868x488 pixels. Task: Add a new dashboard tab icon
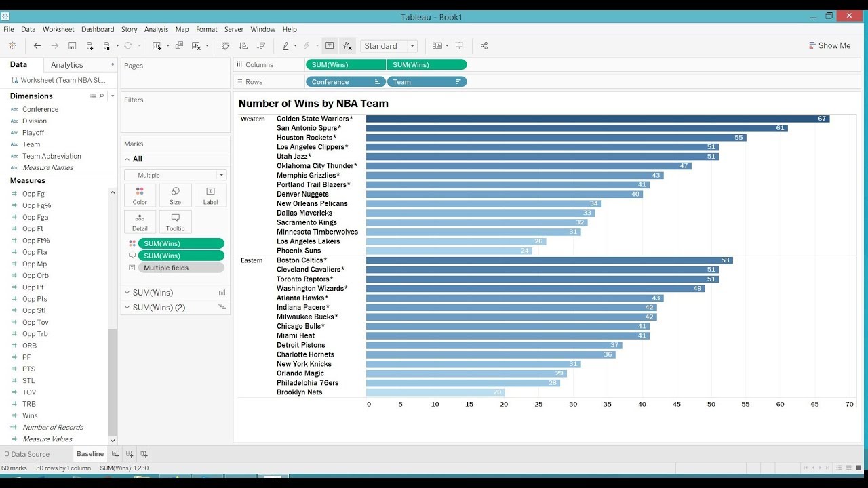130,454
